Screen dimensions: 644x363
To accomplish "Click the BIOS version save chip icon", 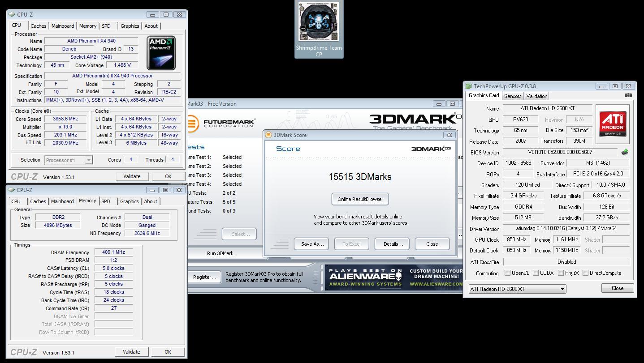I will (625, 152).
